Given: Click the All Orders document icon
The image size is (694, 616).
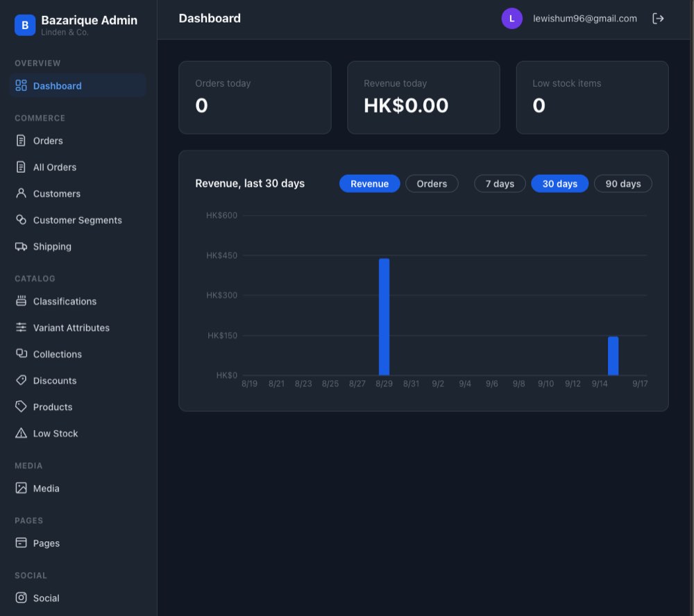Looking at the screenshot, I should click(x=21, y=166).
